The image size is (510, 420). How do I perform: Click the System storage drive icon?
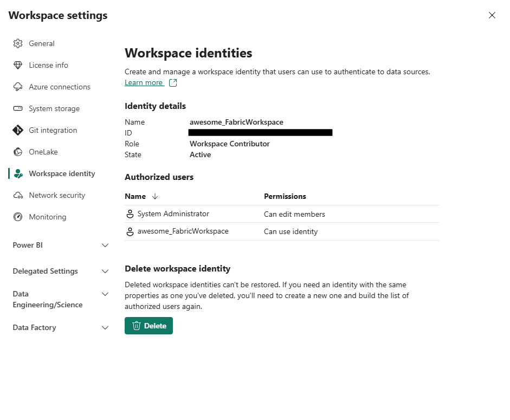pos(18,108)
